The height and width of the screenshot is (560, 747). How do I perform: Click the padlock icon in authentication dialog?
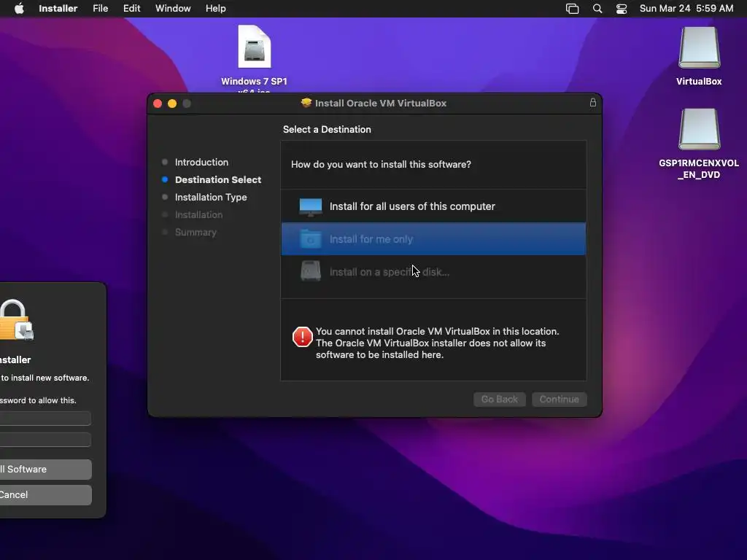coord(16,320)
